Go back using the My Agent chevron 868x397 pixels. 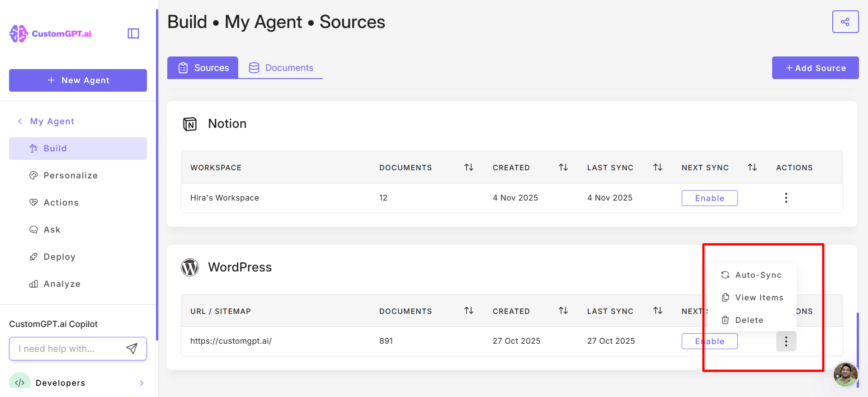[x=20, y=121]
